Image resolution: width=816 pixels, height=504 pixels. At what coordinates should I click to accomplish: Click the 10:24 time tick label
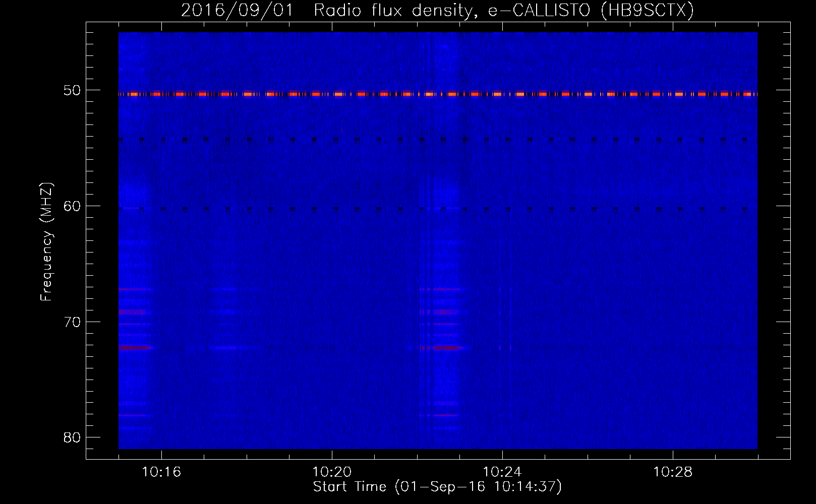[x=502, y=472]
